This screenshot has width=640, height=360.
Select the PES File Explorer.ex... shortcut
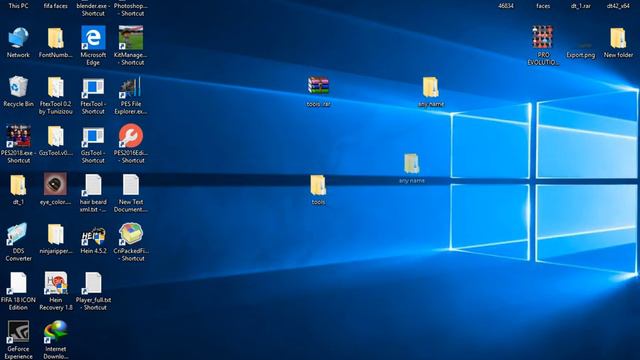click(x=131, y=87)
